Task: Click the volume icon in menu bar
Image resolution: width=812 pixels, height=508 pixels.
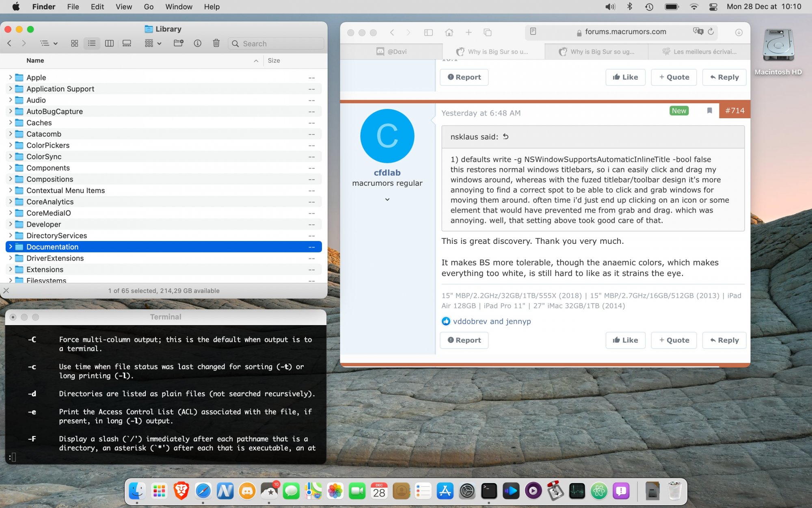Action: [x=610, y=7]
